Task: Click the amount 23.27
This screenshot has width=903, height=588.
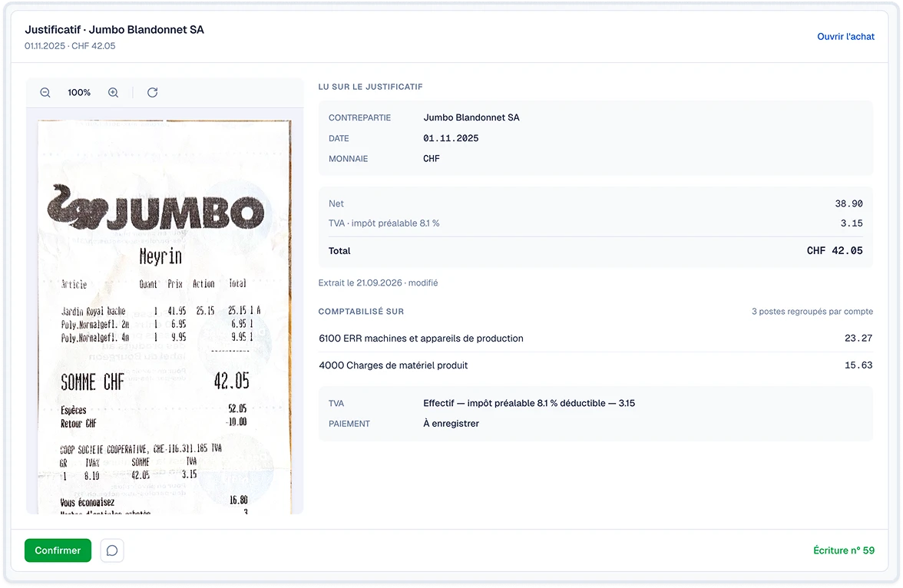Action: (858, 339)
